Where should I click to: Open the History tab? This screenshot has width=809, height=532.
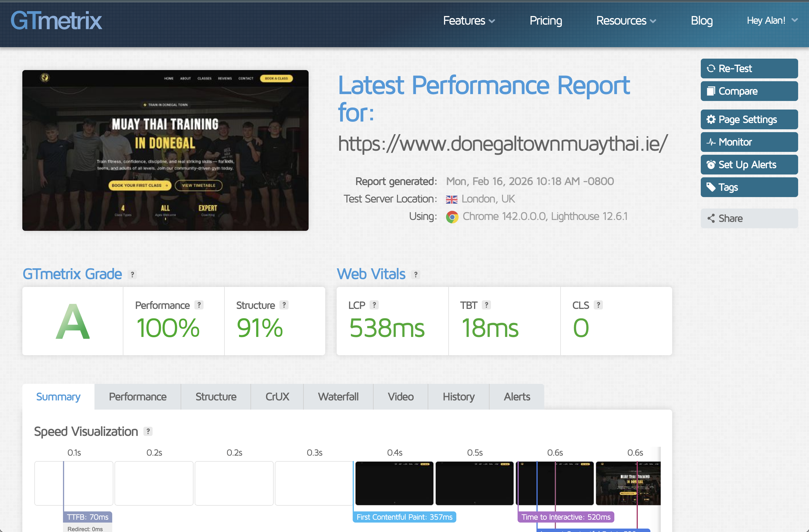click(458, 396)
